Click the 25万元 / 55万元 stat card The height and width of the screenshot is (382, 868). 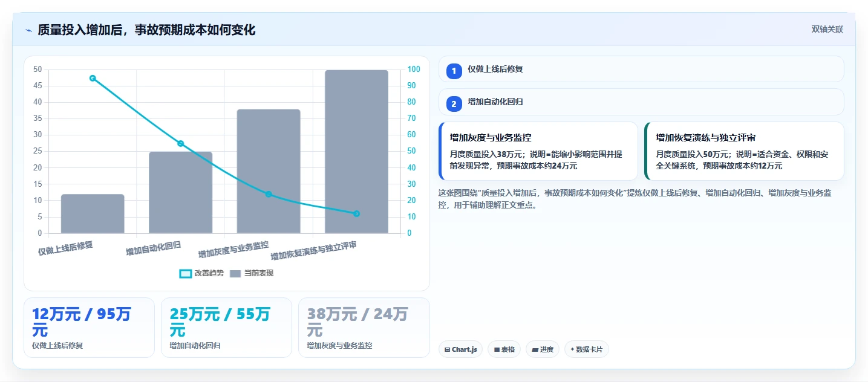(226, 328)
